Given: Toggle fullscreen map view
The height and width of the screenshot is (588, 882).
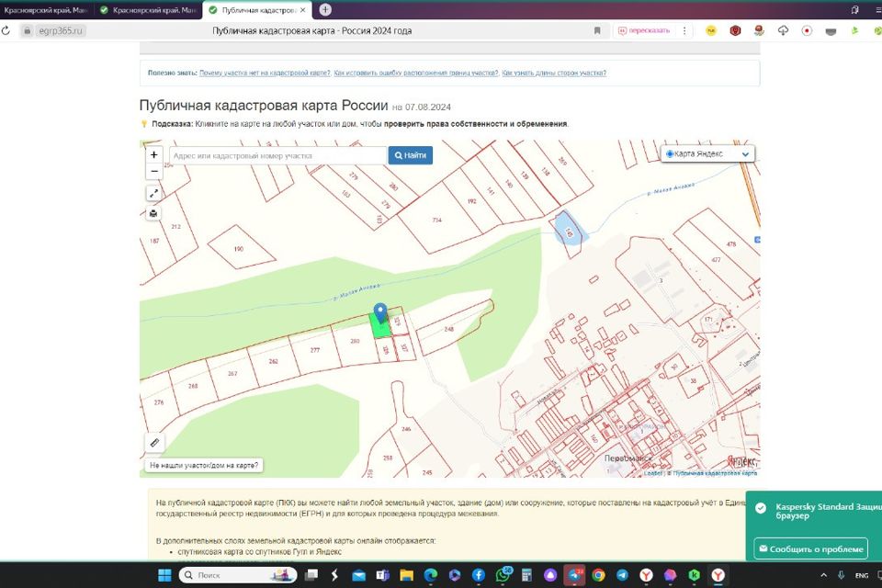Looking at the screenshot, I should coord(153,193).
